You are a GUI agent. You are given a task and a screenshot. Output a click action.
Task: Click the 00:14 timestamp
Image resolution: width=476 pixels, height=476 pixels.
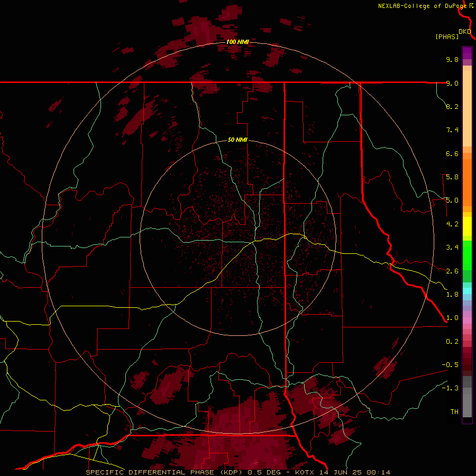pyautogui.click(x=378, y=472)
